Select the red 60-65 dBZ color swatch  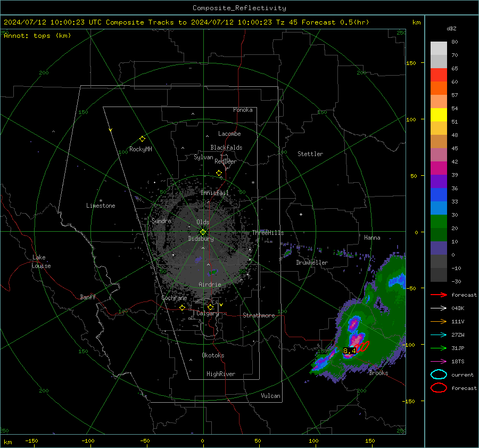439,75
